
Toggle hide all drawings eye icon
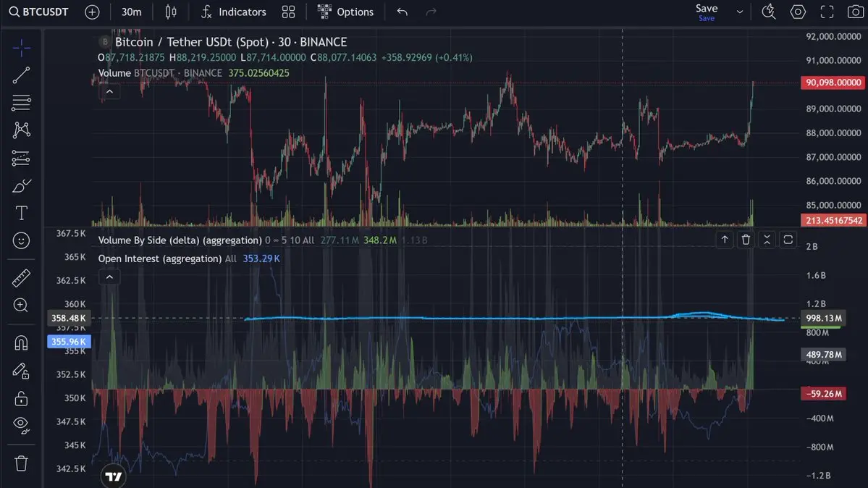pyautogui.click(x=21, y=426)
